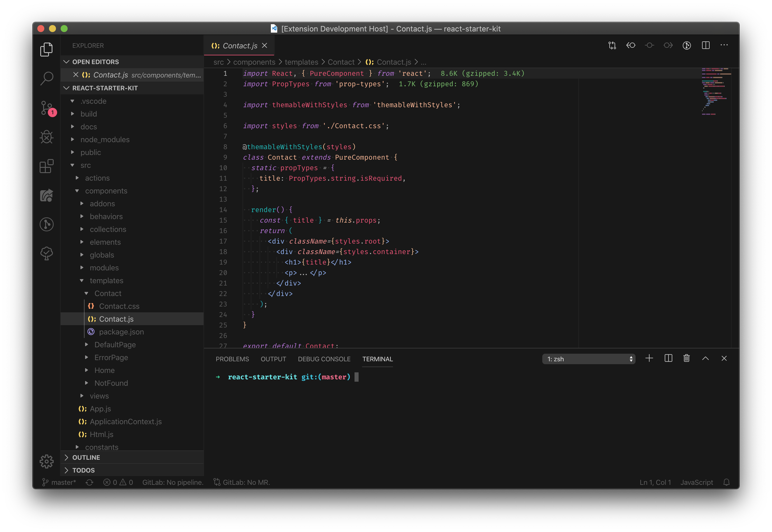Open the Extensions view icon

pos(46,166)
